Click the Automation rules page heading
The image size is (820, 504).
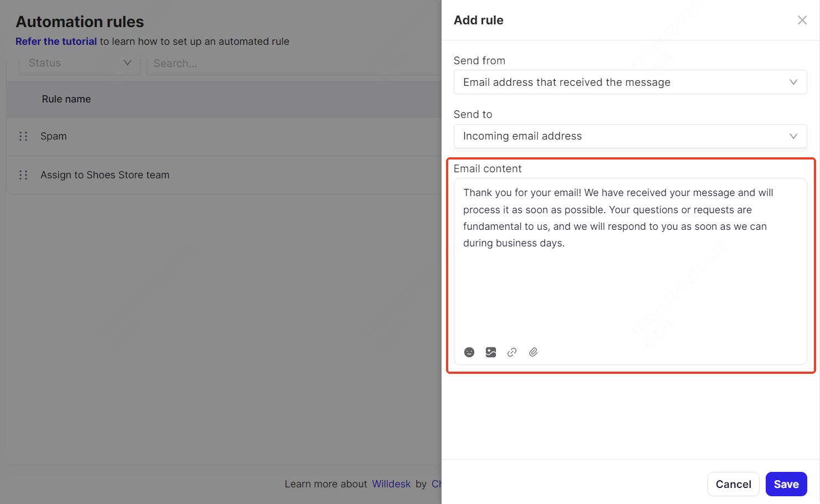click(x=80, y=22)
